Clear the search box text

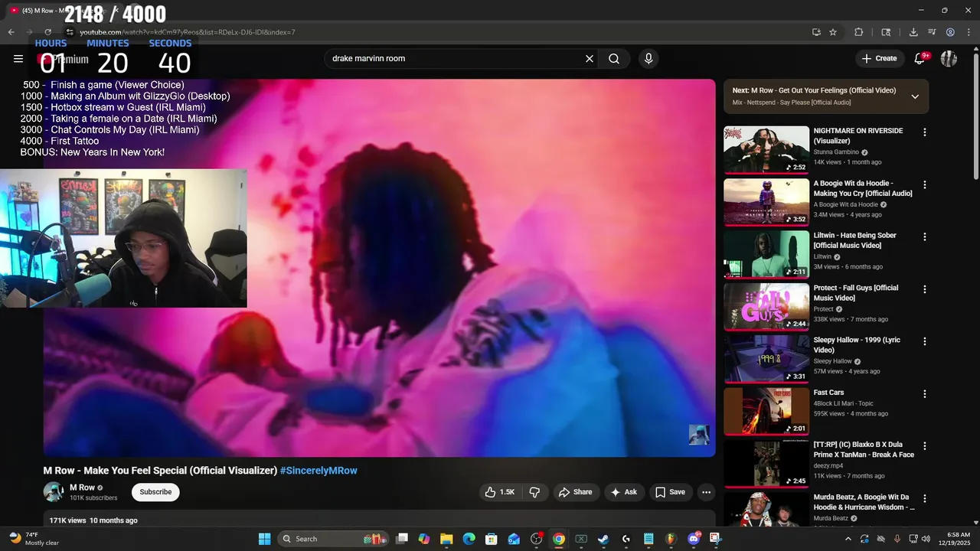pos(590,59)
